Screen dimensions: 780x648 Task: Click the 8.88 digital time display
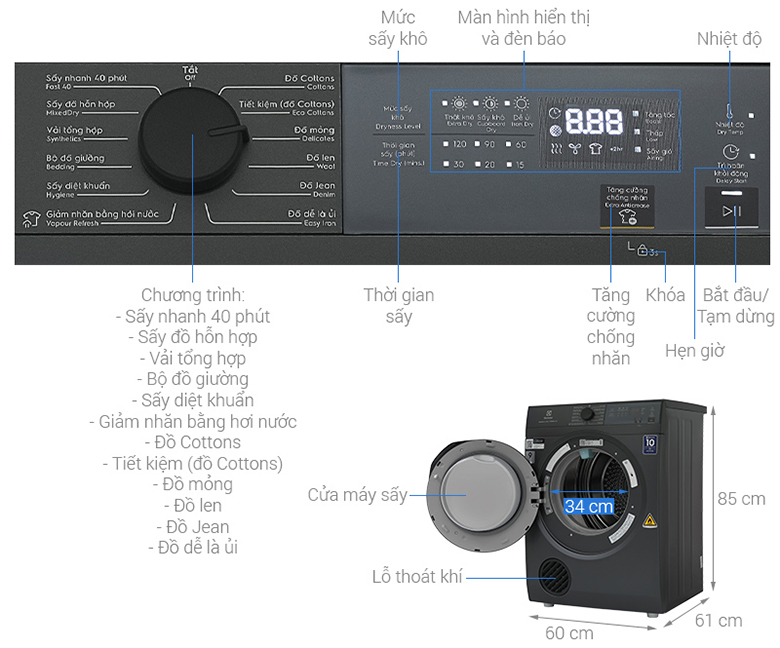click(596, 121)
